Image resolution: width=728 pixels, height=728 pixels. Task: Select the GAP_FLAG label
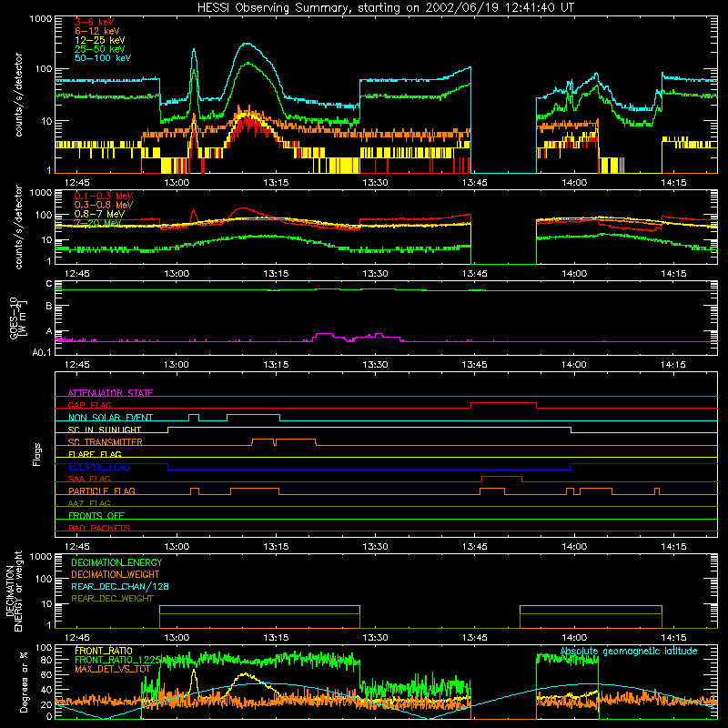[x=89, y=405]
